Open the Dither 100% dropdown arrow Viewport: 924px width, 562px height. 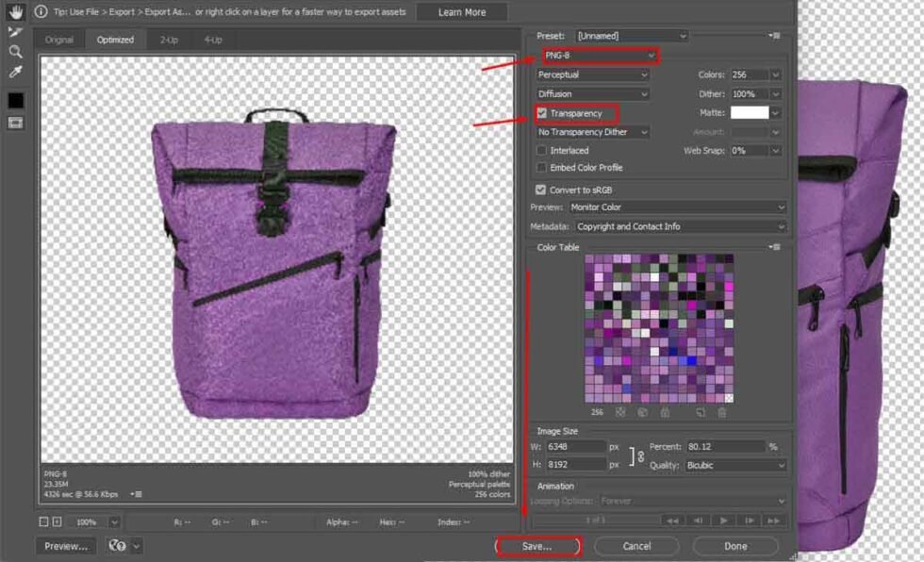[775, 94]
